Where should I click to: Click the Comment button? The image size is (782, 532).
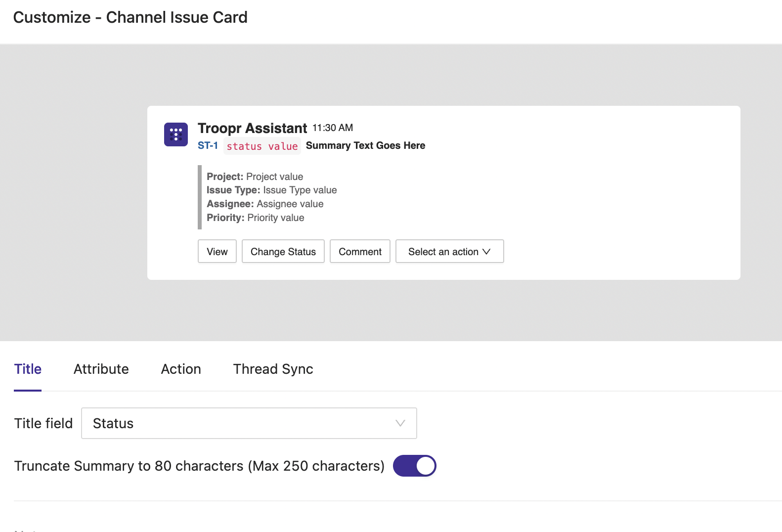click(360, 251)
